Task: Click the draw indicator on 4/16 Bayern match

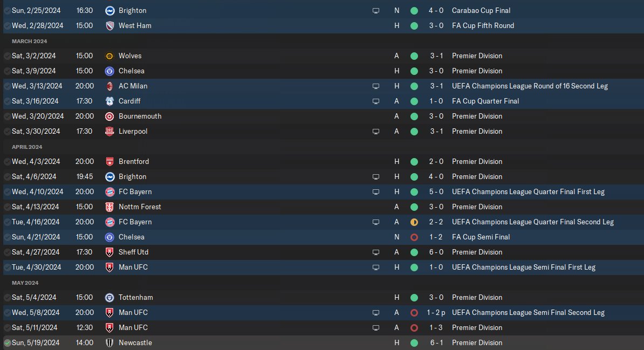Action: pos(414,222)
